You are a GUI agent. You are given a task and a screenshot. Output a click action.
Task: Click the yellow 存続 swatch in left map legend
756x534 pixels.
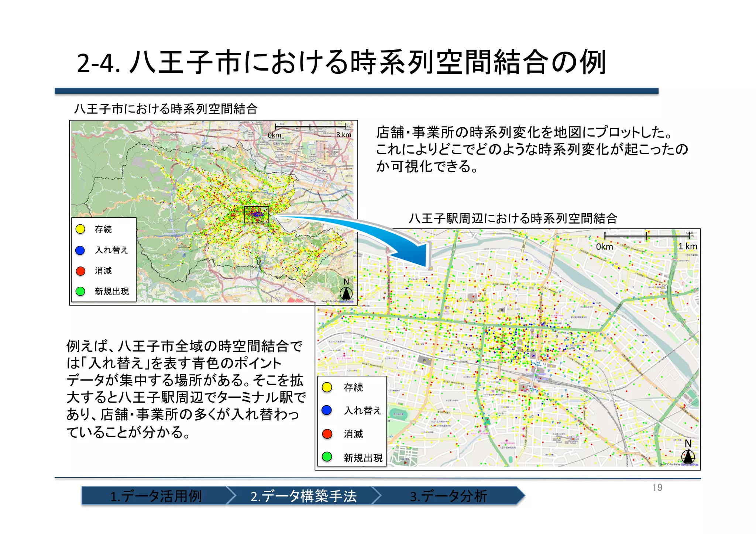pos(80,229)
